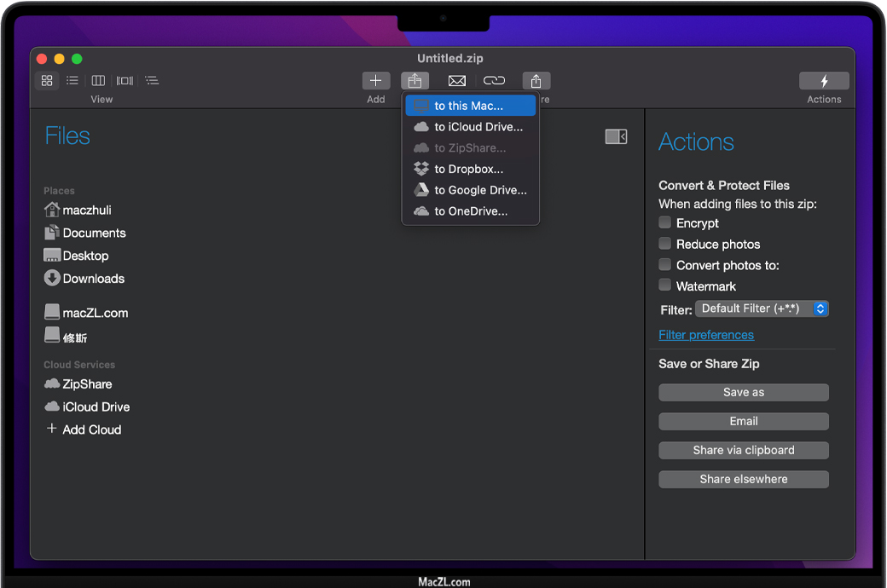This screenshot has height=588, width=887.
Task: Tick the Convert photos to checkbox
Action: click(665, 265)
